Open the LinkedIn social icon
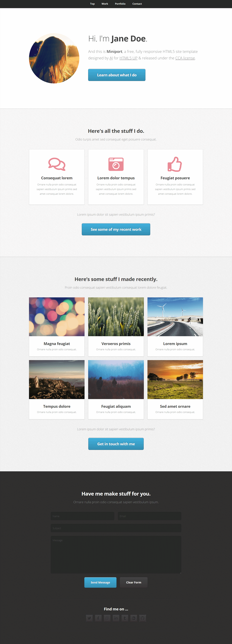 [x=116, y=618]
